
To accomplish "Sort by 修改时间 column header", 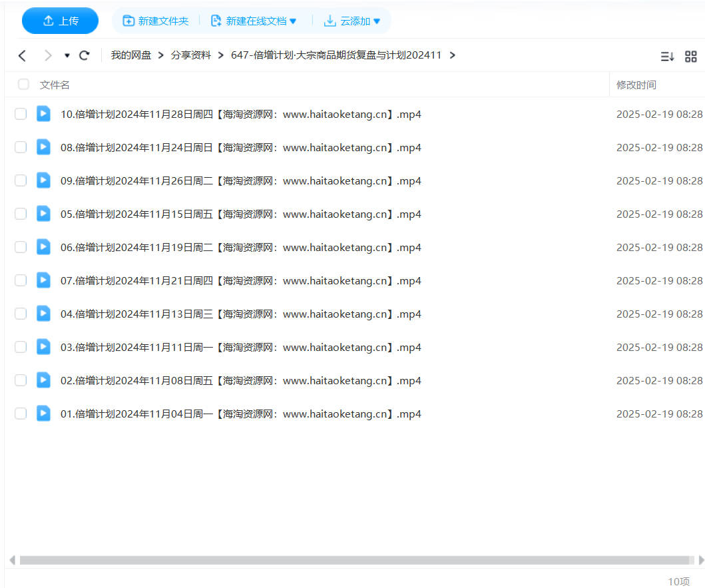I will click(x=636, y=85).
